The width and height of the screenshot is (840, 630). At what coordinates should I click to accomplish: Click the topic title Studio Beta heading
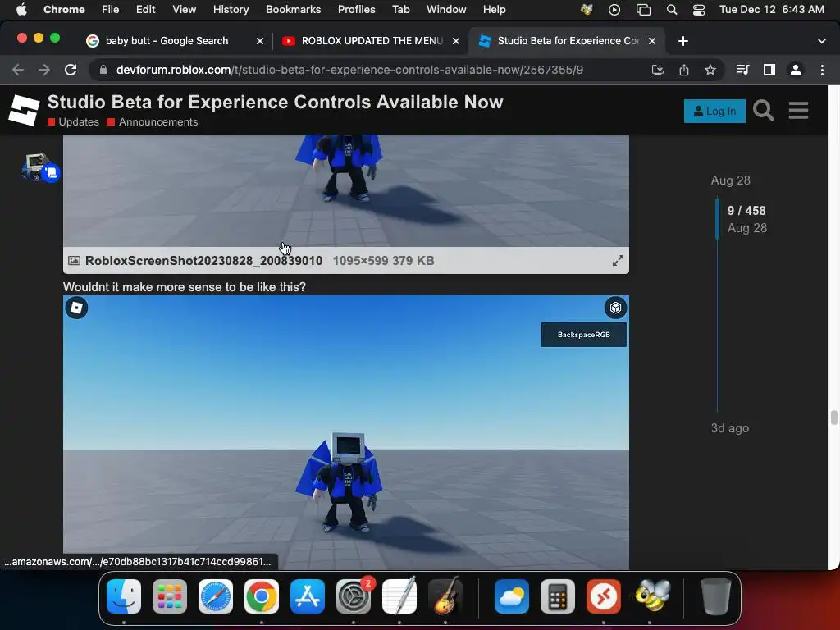coord(276,102)
